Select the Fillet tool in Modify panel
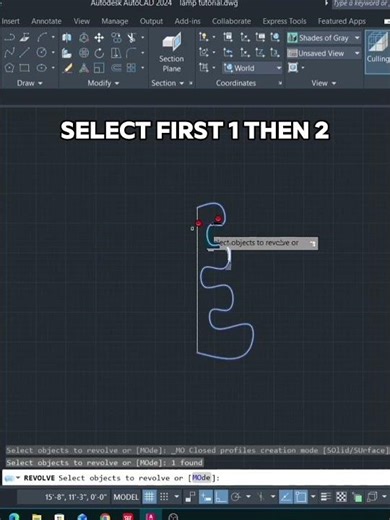 click(132, 53)
